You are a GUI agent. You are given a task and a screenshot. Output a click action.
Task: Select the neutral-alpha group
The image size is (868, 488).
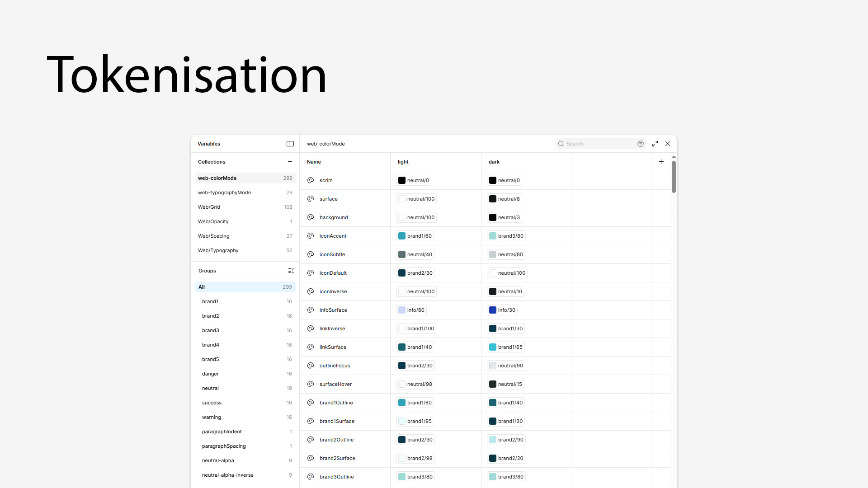(218, 460)
